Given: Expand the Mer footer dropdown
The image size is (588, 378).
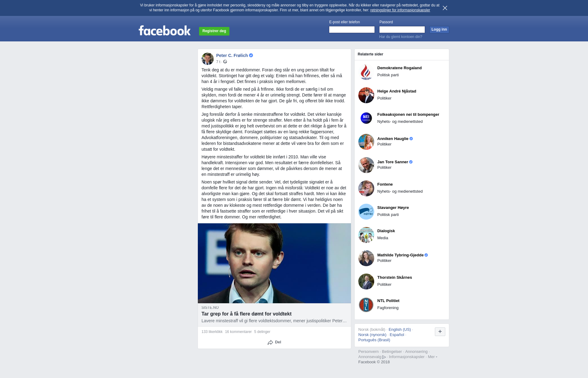Looking at the screenshot, I should [x=432, y=357].
